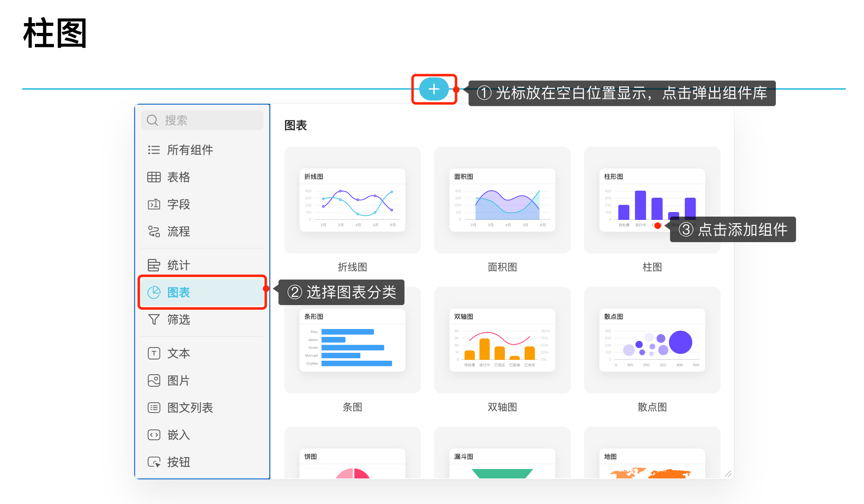Click the 条图 caption below card
The height and width of the screenshot is (504, 864).
[353, 407]
